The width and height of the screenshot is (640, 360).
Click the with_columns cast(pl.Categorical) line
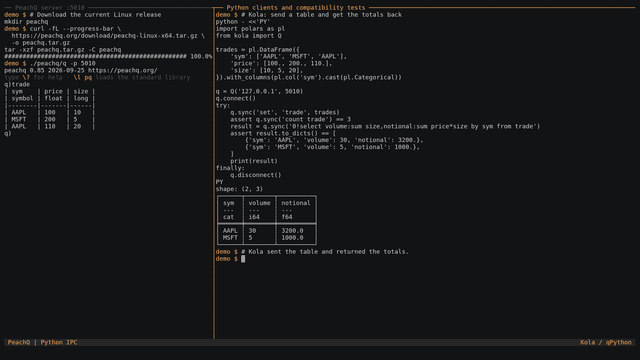click(309, 77)
